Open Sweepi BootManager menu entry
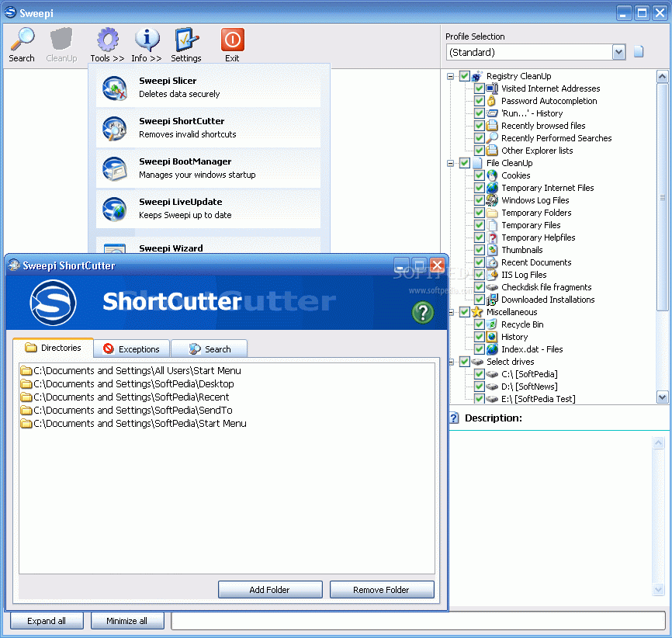Viewport: 672px width, 638px height. (x=208, y=168)
